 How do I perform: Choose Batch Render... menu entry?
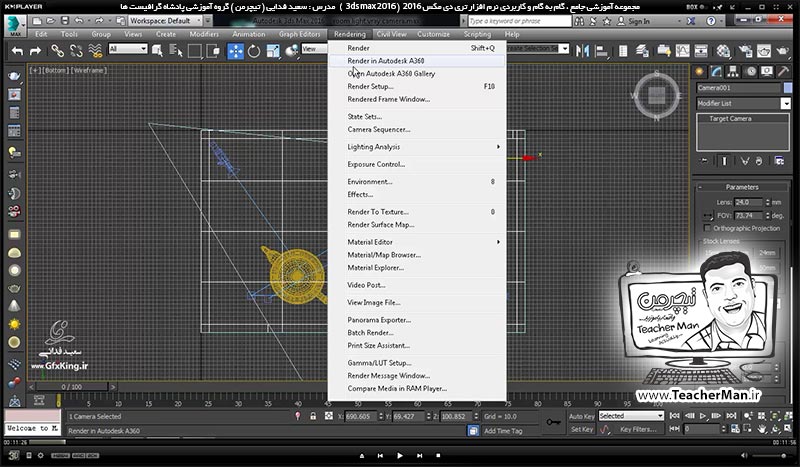tap(417, 333)
